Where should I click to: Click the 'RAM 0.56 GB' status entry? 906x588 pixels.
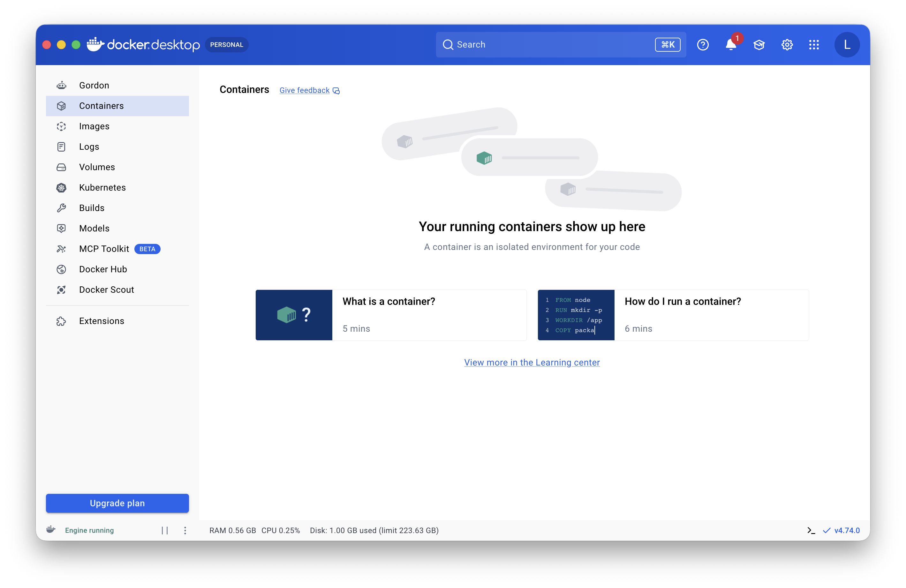click(x=233, y=530)
